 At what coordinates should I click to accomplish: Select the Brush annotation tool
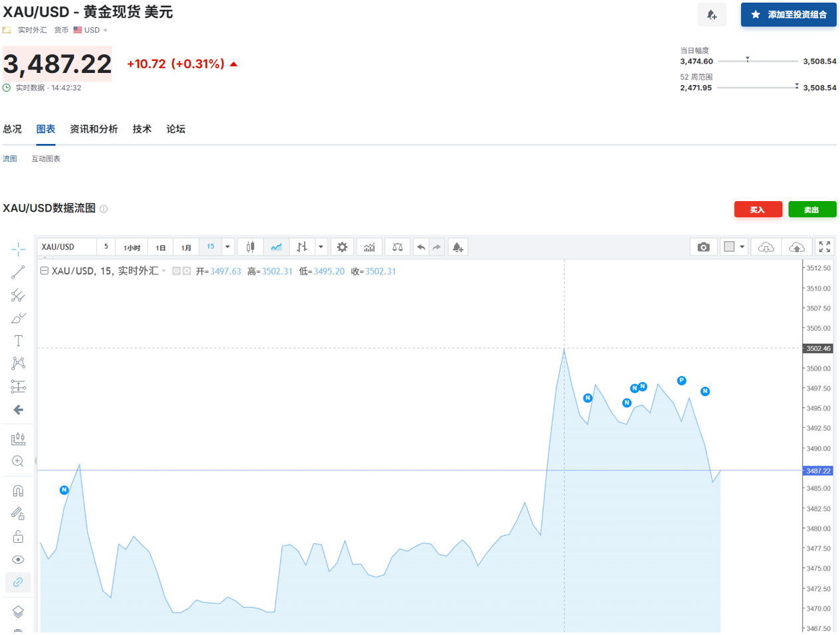point(18,317)
